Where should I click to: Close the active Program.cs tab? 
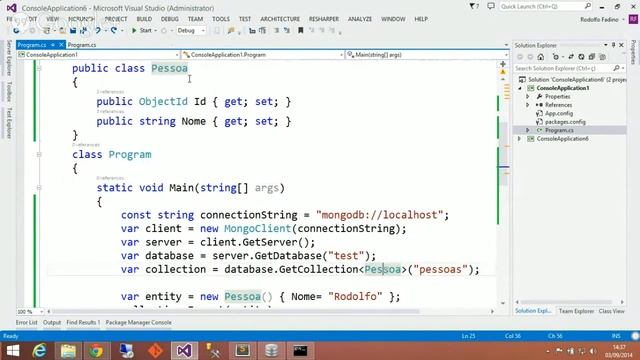click(61, 45)
